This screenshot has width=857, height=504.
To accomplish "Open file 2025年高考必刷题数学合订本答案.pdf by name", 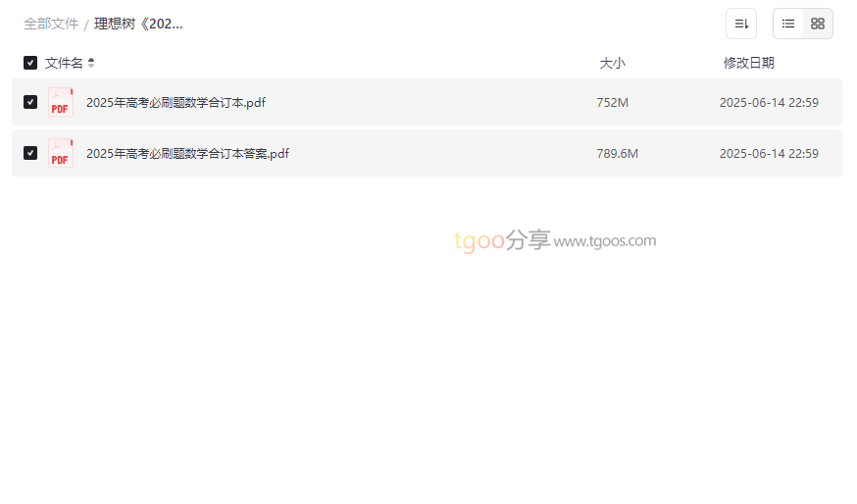I will click(187, 154).
